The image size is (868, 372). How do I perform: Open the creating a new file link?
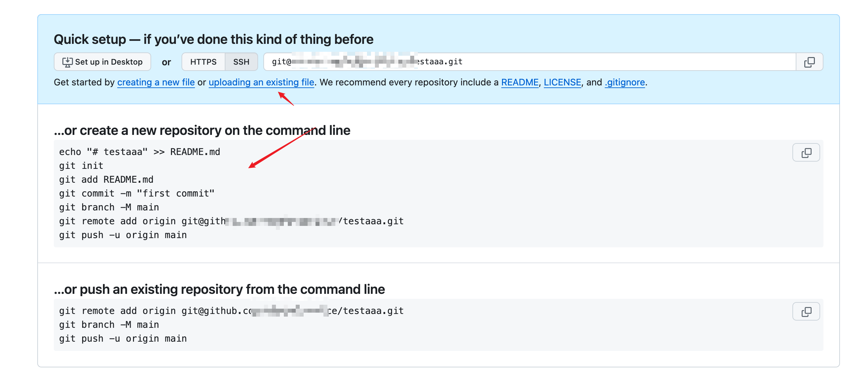click(x=156, y=82)
